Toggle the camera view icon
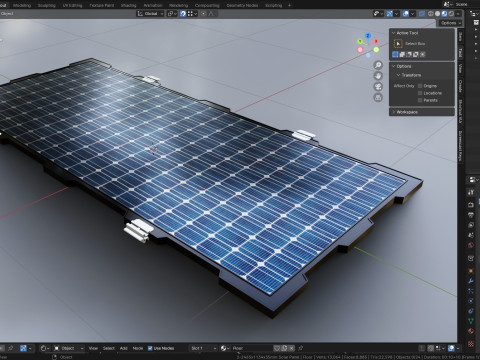 [378, 87]
